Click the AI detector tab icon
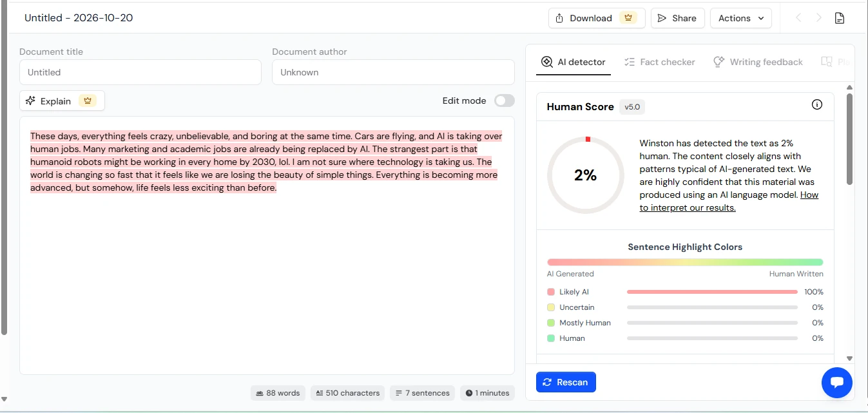The width and height of the screenshot is (868, 413). click(547, 62)
